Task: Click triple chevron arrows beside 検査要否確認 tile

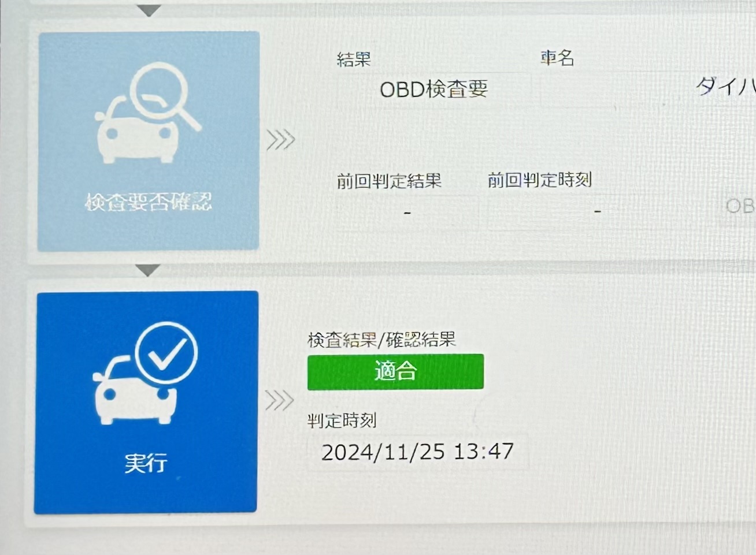Action: point(281,140)
